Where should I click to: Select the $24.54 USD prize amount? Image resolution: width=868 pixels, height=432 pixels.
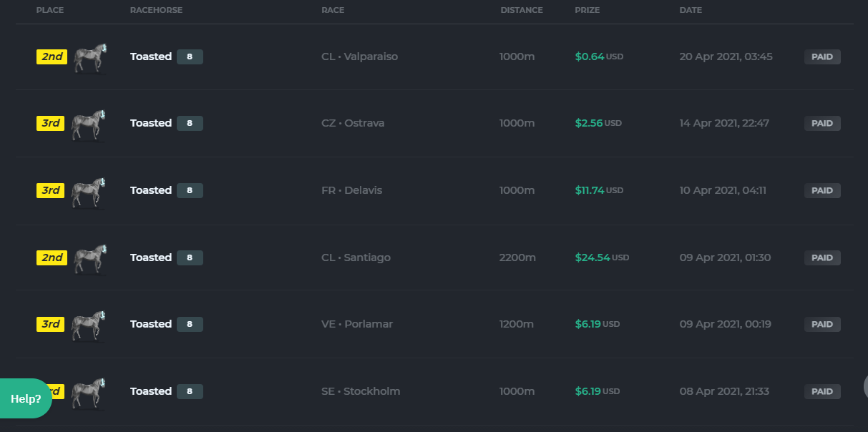(x=602, y=257)
